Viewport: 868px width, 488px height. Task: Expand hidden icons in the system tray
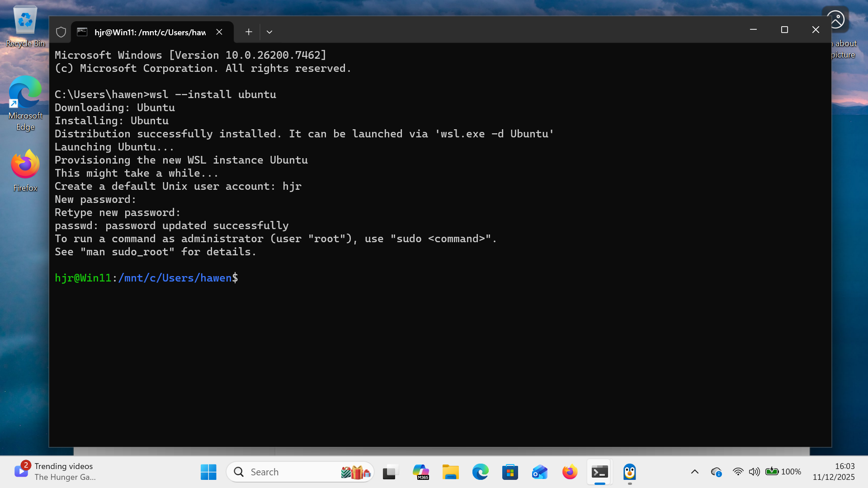pos(695,472)
